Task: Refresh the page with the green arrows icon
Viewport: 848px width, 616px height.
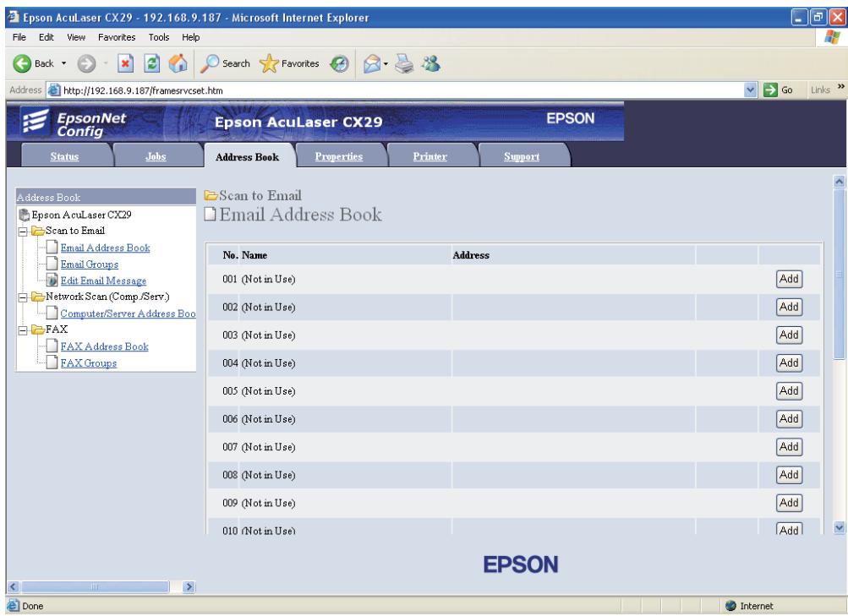Action: click(x=152, y=63)
